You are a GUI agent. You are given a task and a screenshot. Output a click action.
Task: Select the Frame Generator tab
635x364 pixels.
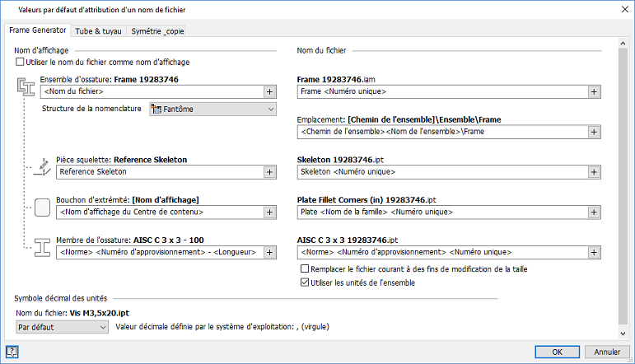click(x=38, y=30)
